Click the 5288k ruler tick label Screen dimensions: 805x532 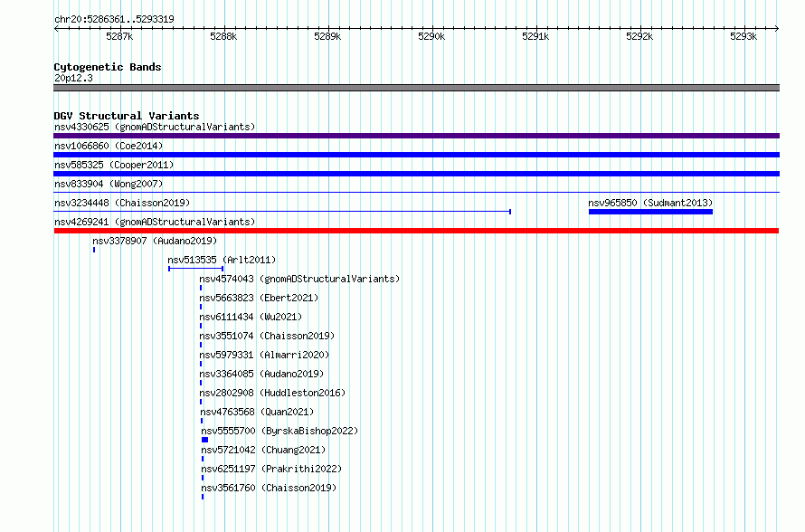pyautogui.click(x=223, y=36)
